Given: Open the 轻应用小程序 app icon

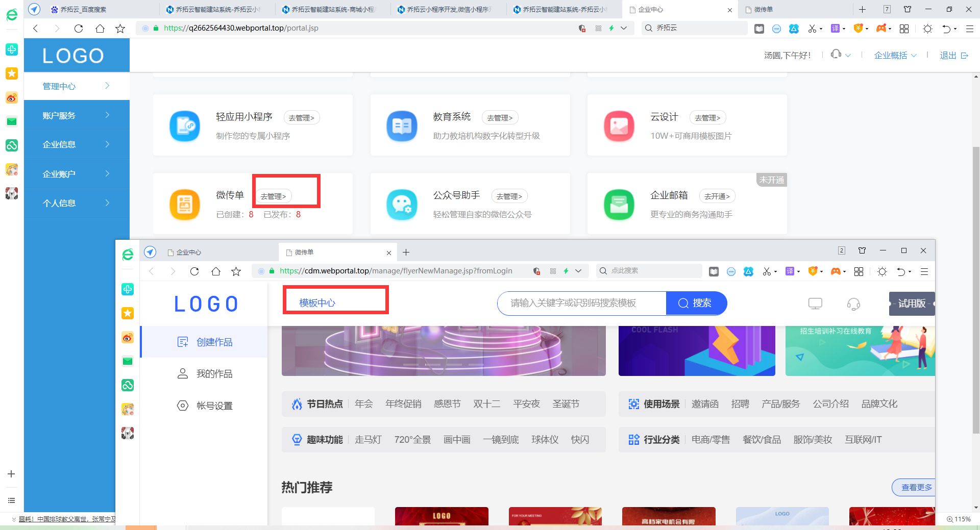Looking at the screenshot, I should tap(185, 126).
